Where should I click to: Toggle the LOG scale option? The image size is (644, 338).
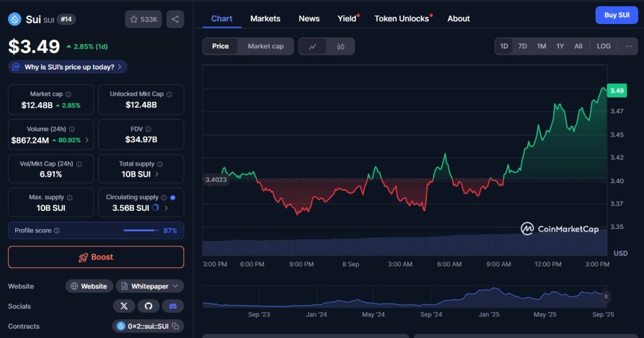(604, 46)
